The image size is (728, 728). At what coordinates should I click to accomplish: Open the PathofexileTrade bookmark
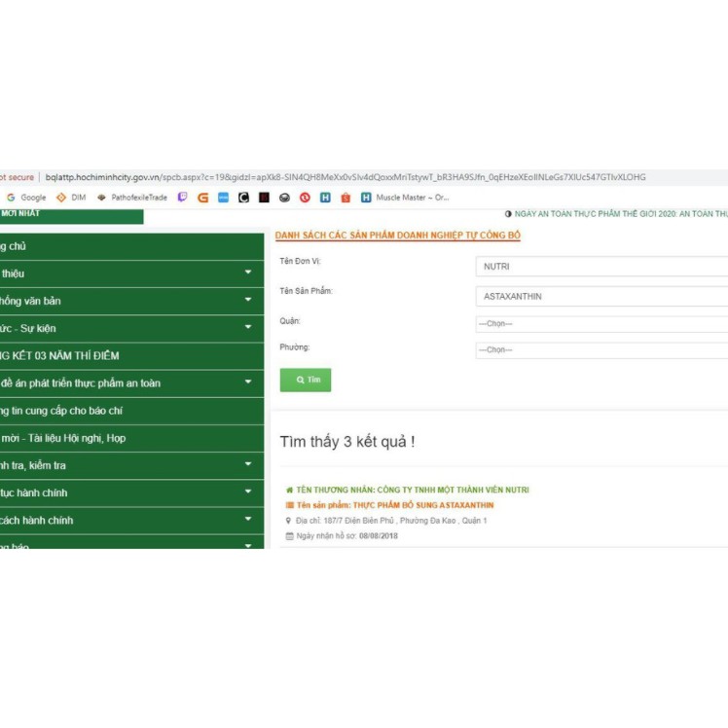[132, 198]
